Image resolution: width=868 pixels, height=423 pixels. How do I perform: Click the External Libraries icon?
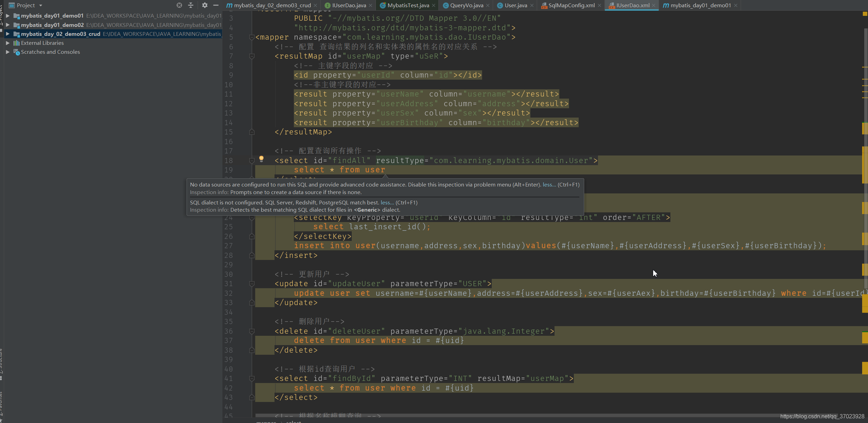tap(16, 43)
